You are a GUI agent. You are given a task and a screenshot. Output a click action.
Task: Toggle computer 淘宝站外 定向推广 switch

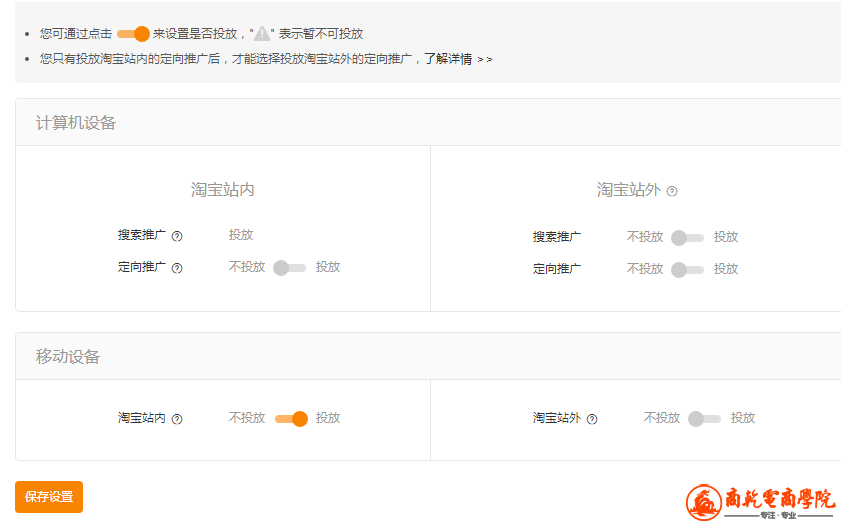coord(688,269)
